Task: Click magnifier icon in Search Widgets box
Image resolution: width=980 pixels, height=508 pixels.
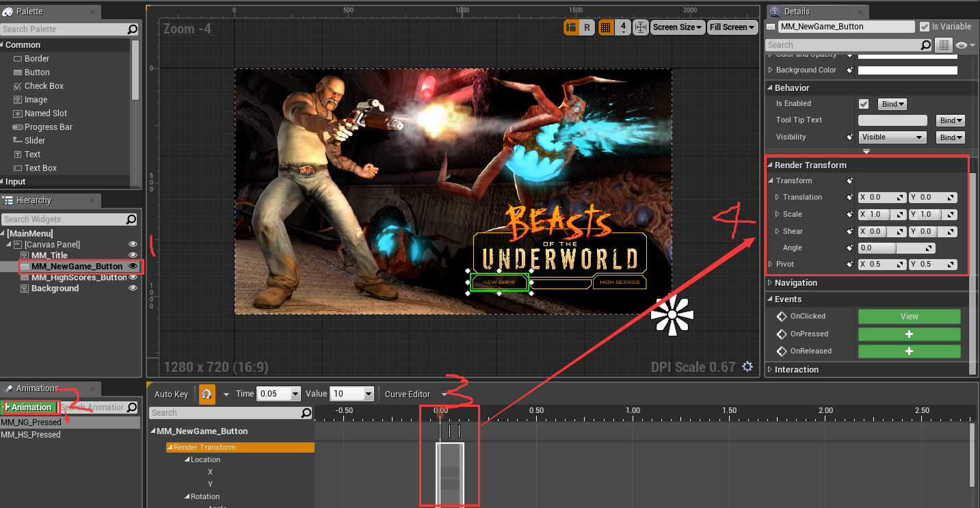Action: tap(131, 219)
